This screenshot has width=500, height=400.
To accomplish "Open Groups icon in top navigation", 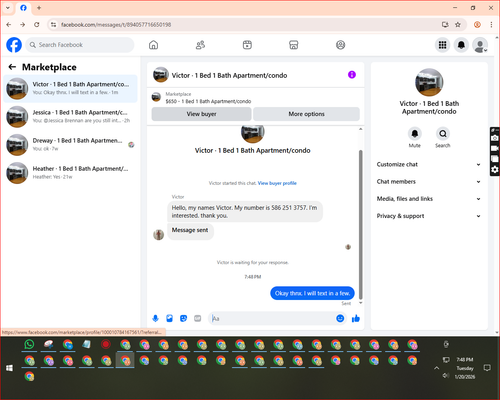I will point(340,45).
